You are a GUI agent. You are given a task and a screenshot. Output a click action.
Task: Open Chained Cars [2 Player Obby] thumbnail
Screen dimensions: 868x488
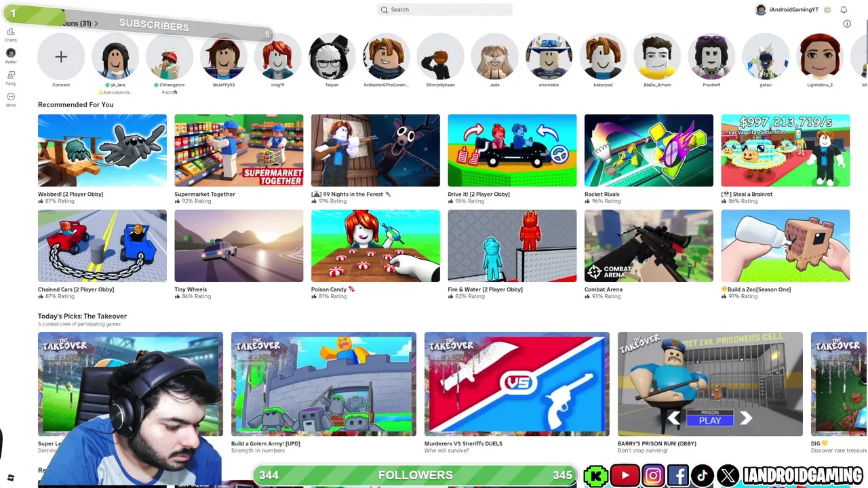102,246
